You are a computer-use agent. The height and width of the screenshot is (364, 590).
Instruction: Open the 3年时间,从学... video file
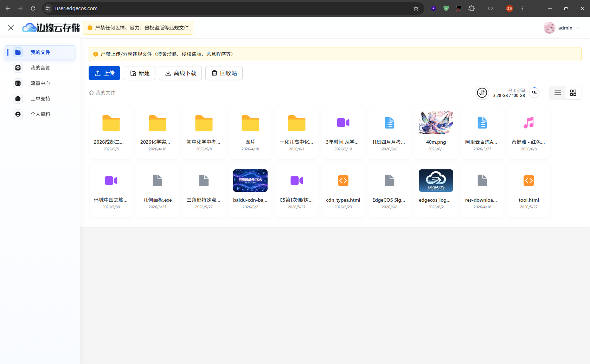[x=343, y=132]
